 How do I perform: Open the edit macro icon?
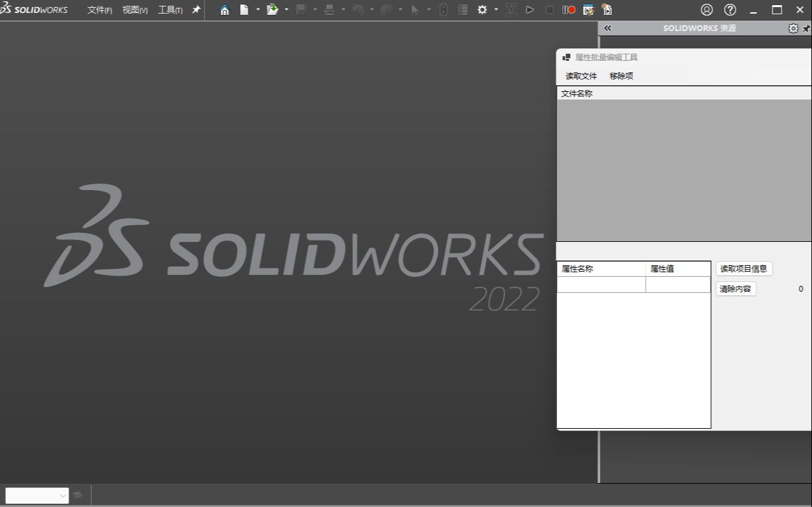click(587, 10)
